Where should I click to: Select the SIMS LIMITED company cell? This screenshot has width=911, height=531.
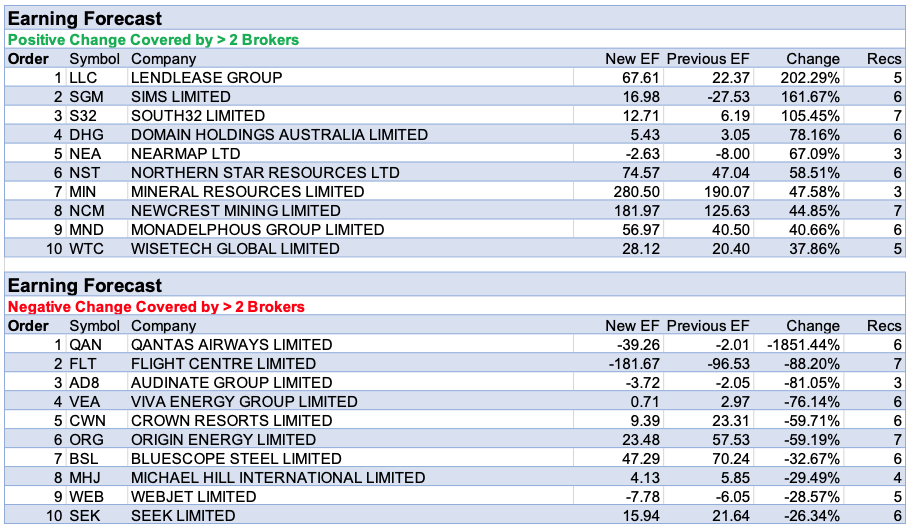(181, 97)
